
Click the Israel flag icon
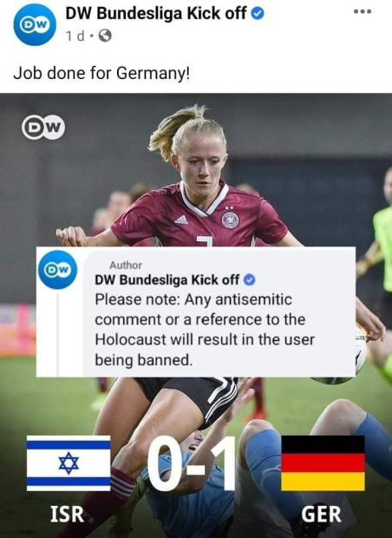pos(69,463)
